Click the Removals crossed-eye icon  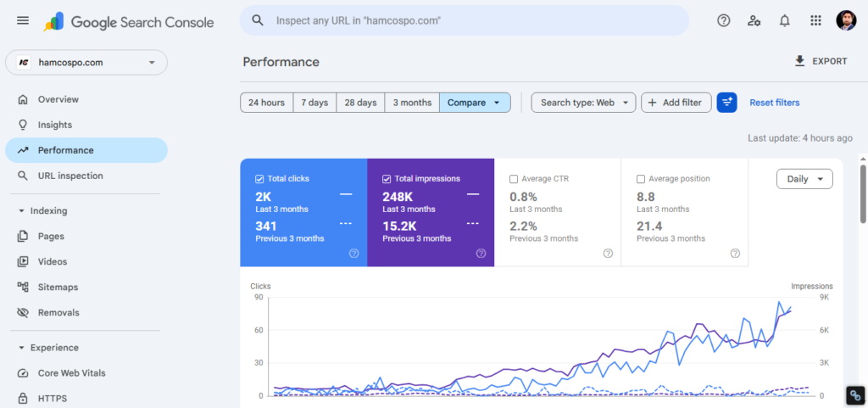23,312
